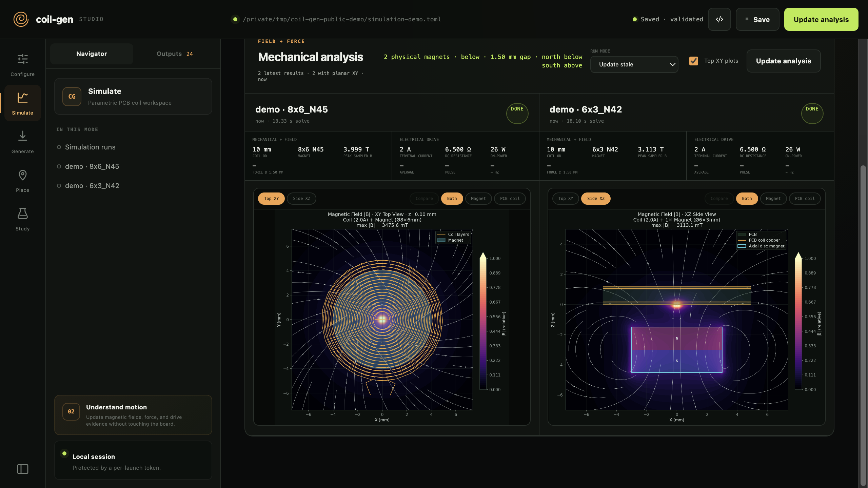Select Top XY view in 8x6_N45 plot
This screenshot has height=488, width=868.
(271, 199)
